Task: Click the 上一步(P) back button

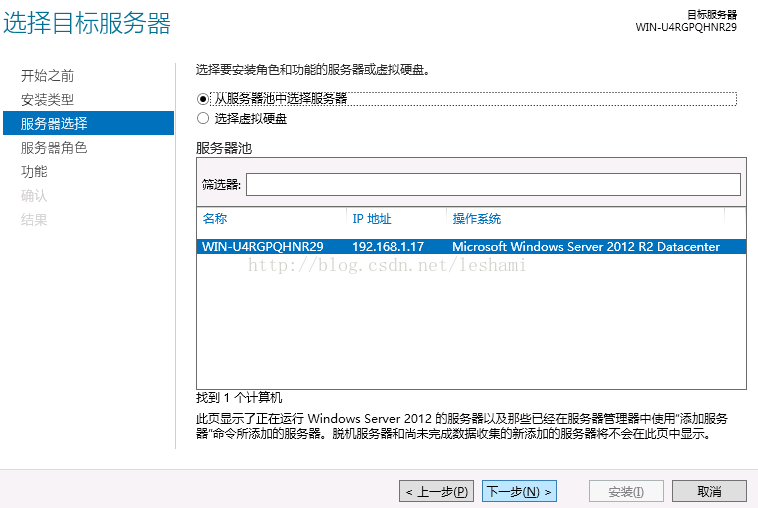Action: pos(436,492)
